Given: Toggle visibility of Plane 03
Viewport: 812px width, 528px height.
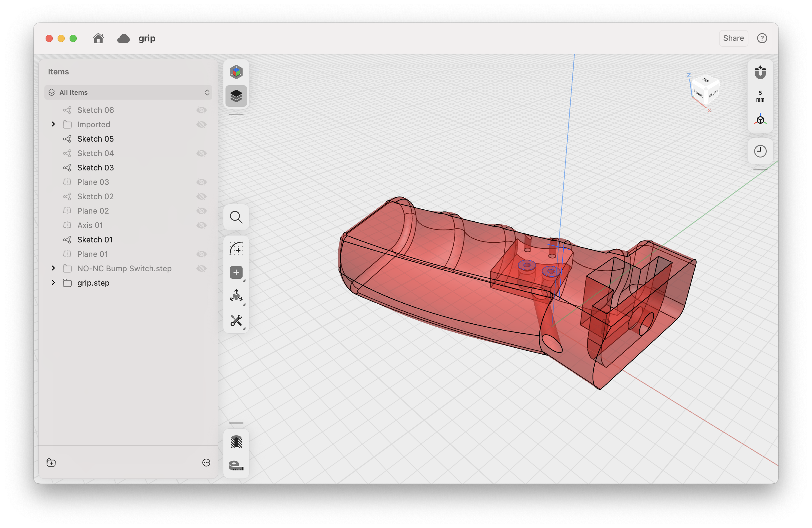Looking at the screenshot, I should point(202,182).
